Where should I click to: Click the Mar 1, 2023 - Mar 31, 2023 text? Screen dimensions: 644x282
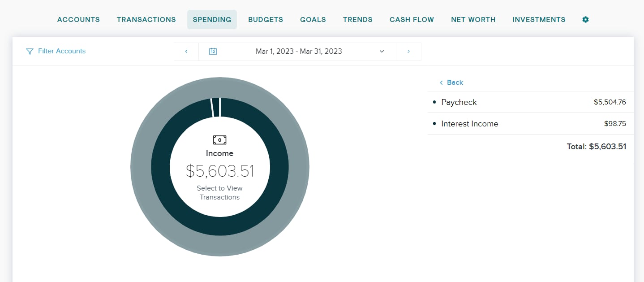pyautogui.click(x=299, y=52)
